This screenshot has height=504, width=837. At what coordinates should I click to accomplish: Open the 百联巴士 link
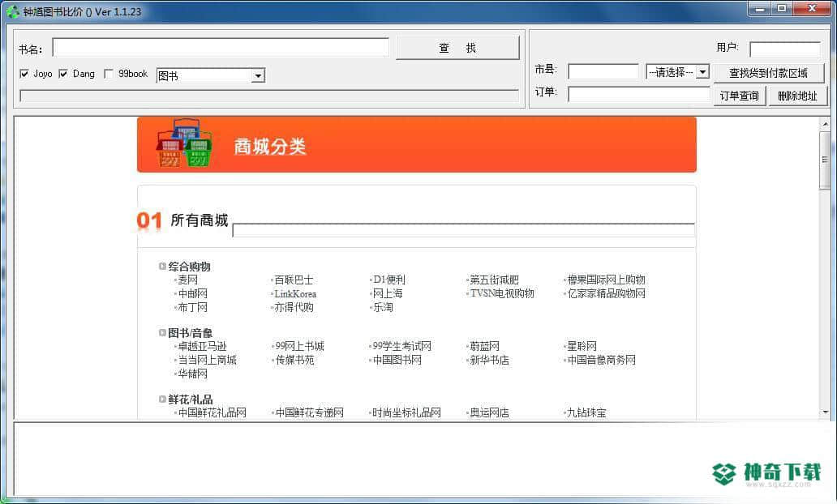tap(294, 280)
